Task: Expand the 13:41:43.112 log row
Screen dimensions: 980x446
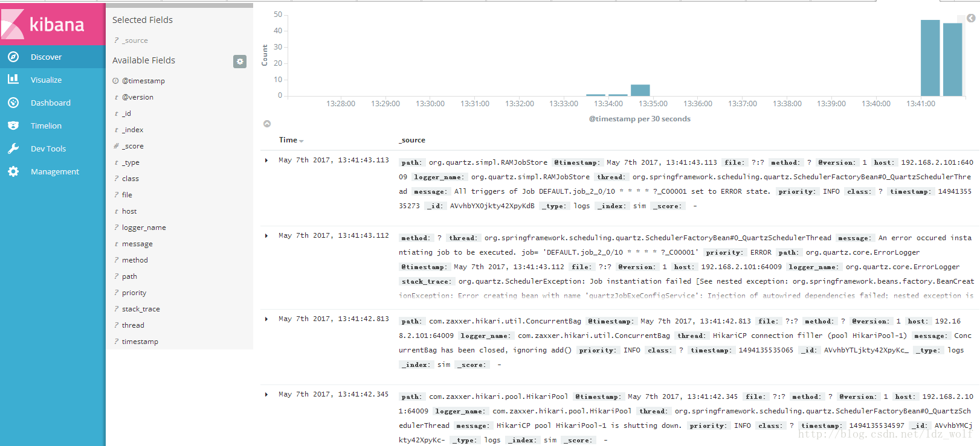Action: click(266, 236)
